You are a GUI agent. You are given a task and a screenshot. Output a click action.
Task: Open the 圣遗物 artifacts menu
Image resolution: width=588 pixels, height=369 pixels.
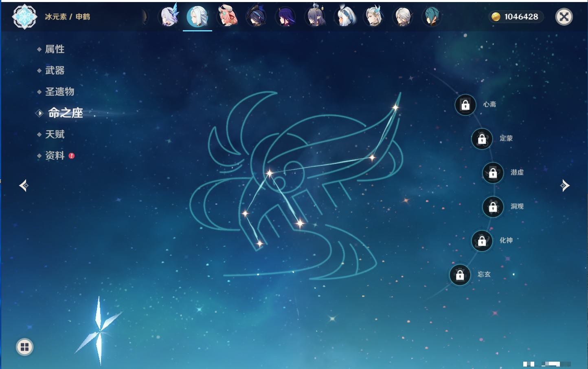(x=59, y=92)
